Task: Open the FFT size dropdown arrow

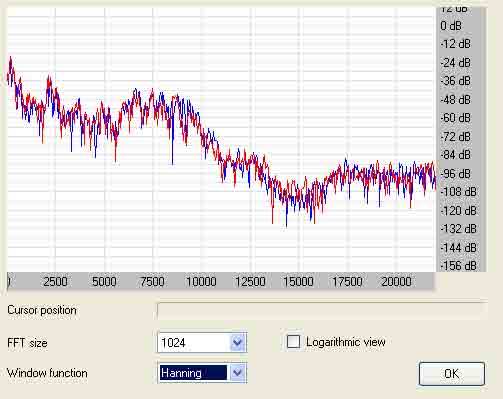Action: click(237, 342)
